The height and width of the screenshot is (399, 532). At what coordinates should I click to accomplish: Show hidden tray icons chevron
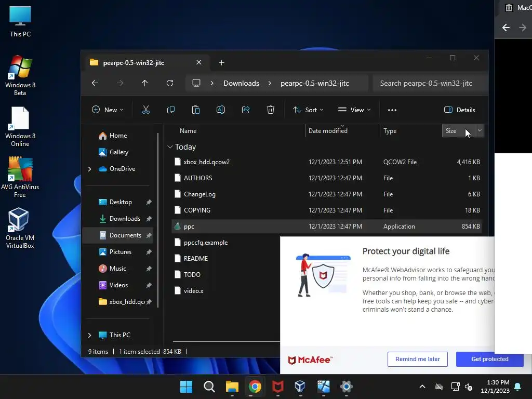(422, 387)
